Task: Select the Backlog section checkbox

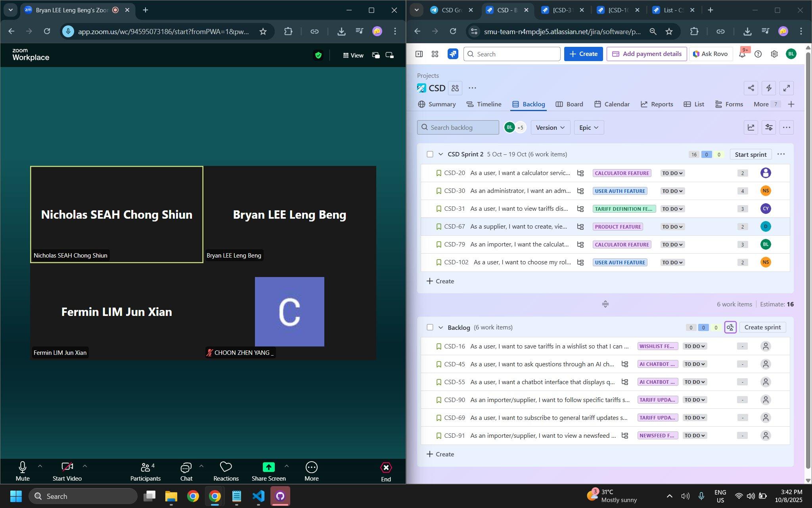Action: [430, 327]
